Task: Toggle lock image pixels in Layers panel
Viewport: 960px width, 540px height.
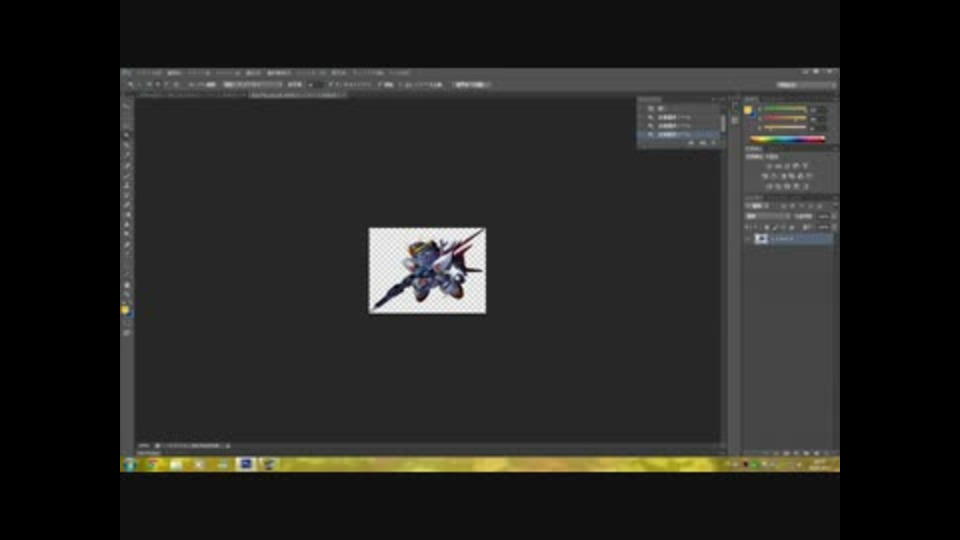Action: click(774, 227)
